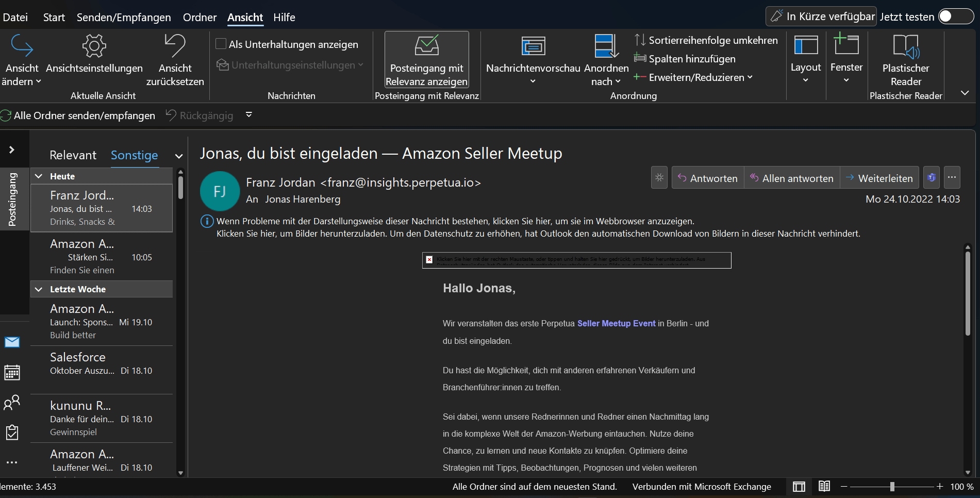Open Calendar in navigation bar
The image size is (980, 498).
12,372
